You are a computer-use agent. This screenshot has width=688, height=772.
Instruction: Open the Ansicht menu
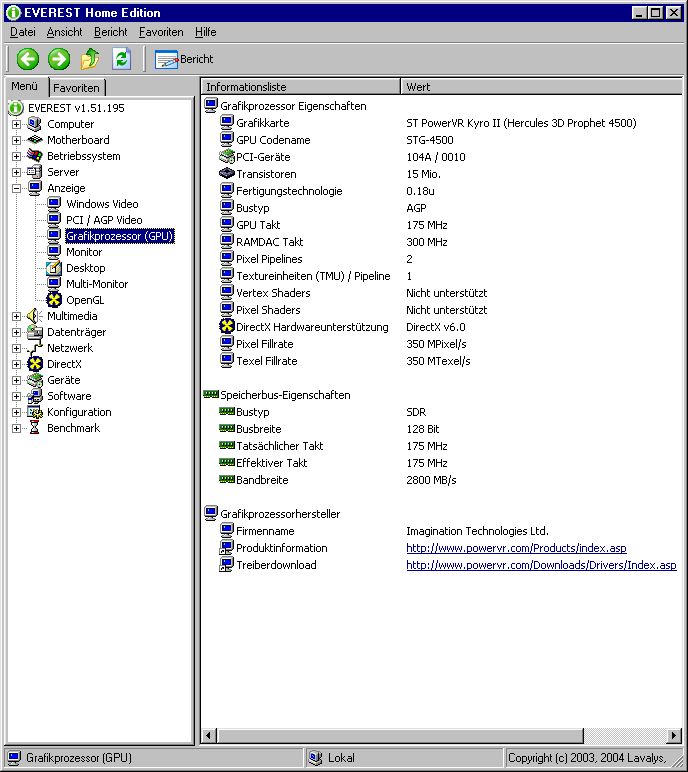pyautogui.click(x=65, y=32)
